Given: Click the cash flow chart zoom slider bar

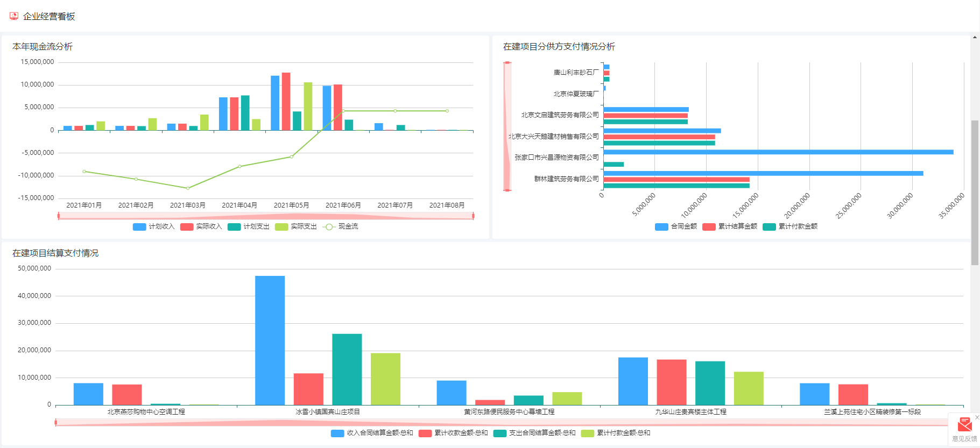Looking at the screenshot, I should (266, 216).
